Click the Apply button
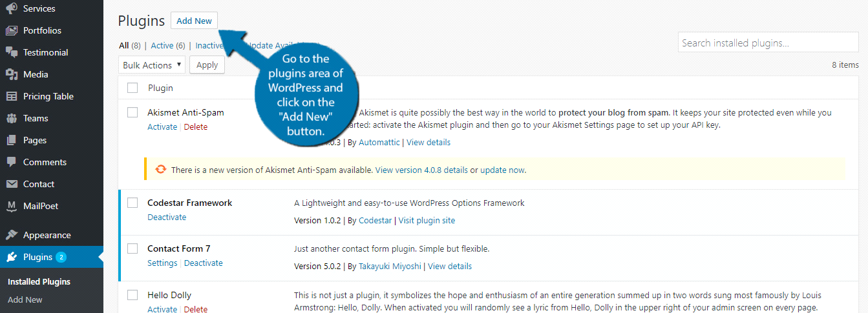 [207, 65]
